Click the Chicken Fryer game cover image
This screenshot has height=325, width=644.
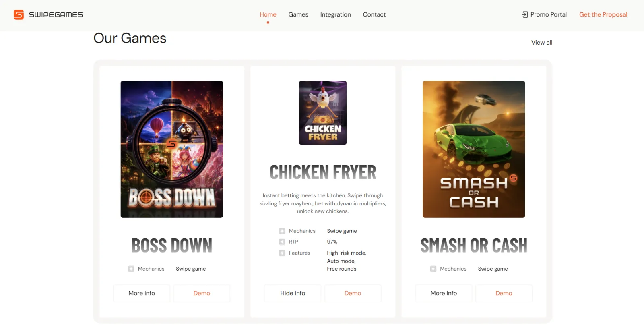[323, 113]
